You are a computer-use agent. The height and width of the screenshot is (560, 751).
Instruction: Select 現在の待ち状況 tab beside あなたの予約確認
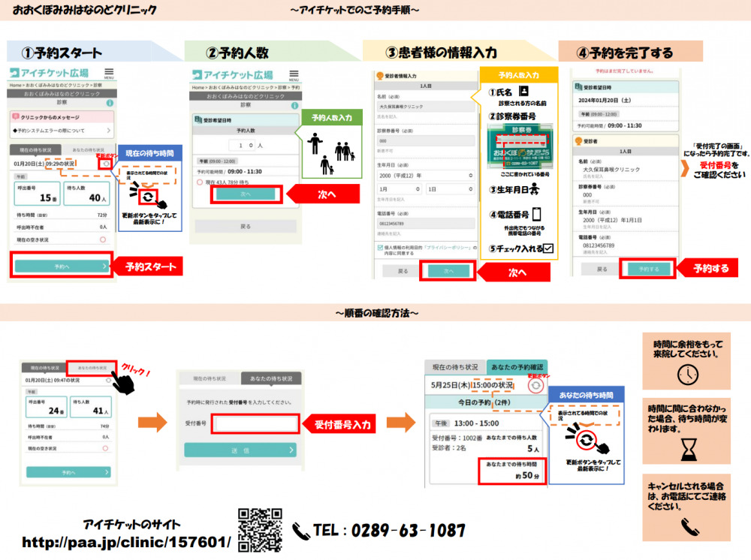tap(455, 367)
